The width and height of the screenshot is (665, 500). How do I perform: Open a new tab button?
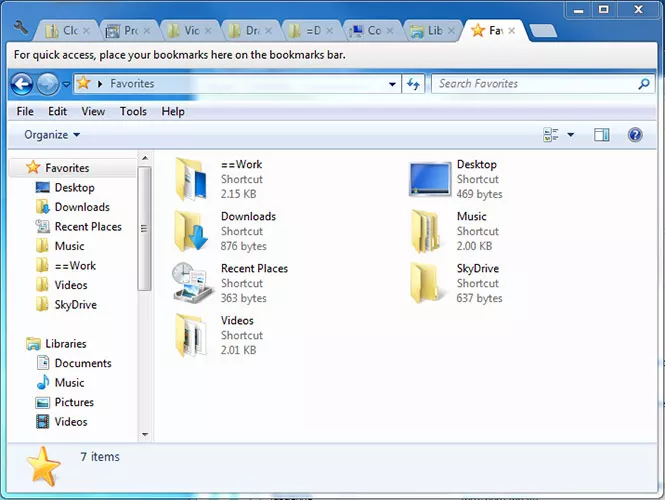[x=543, y=31]
